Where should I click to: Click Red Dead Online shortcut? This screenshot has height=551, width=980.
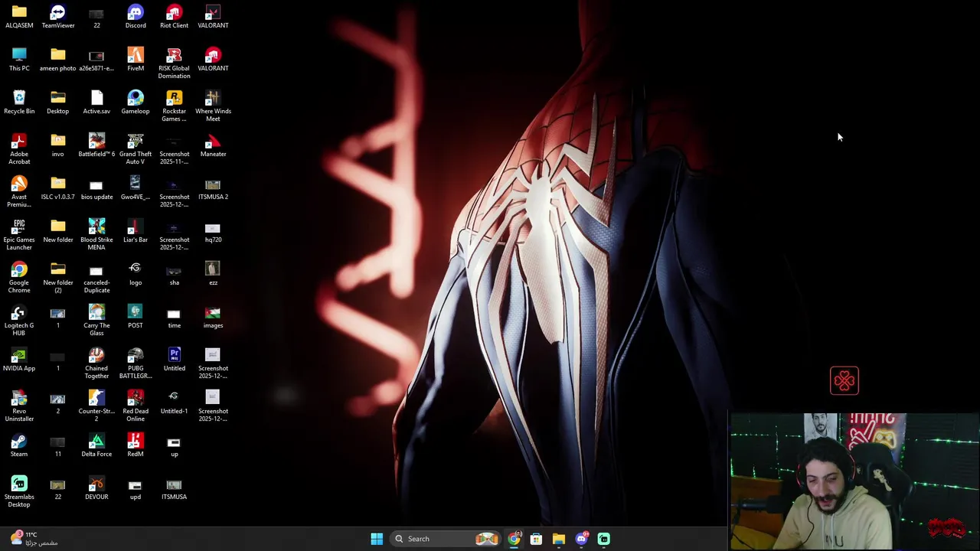[136, 406]
